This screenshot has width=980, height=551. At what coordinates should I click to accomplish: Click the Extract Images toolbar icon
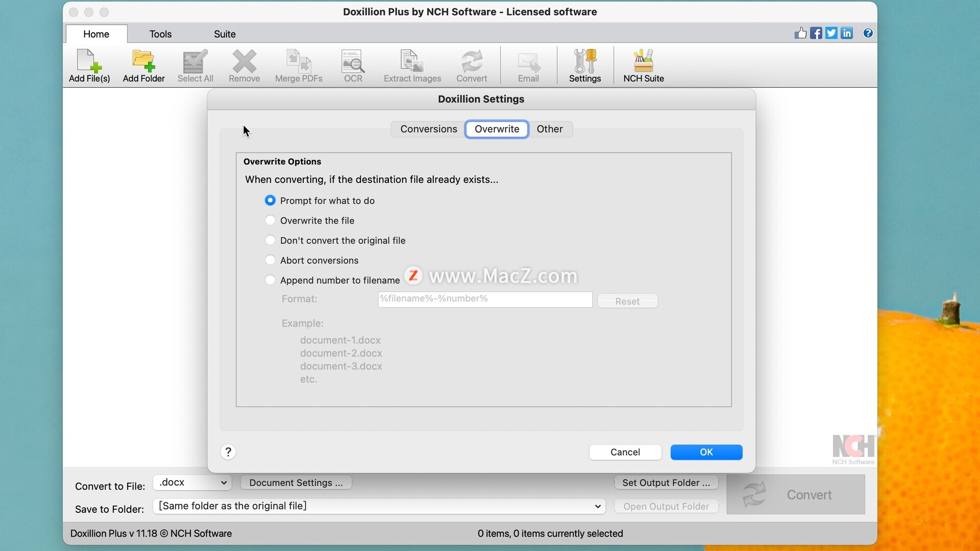click(412, 65)
